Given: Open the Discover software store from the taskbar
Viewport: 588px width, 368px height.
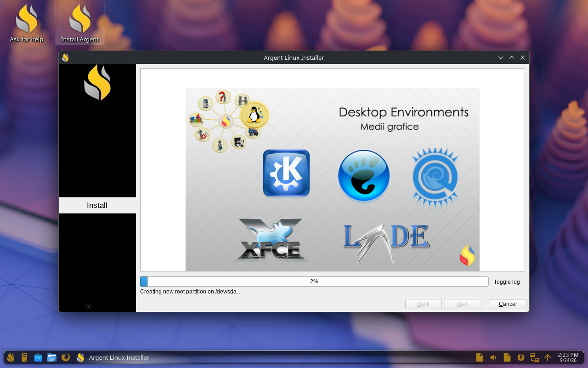Looking at the screenshot, I should (x=38, y=357).
